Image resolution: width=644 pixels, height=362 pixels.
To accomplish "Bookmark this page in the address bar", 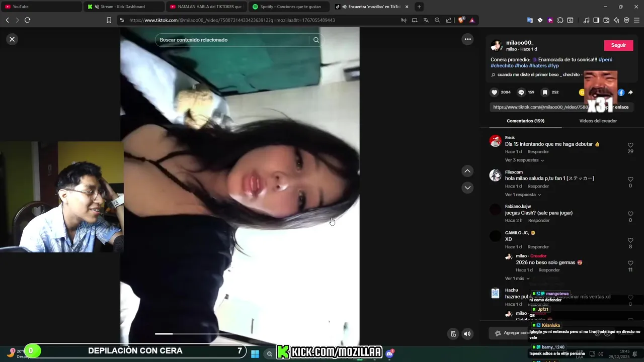I will click(x=109, y=20).
